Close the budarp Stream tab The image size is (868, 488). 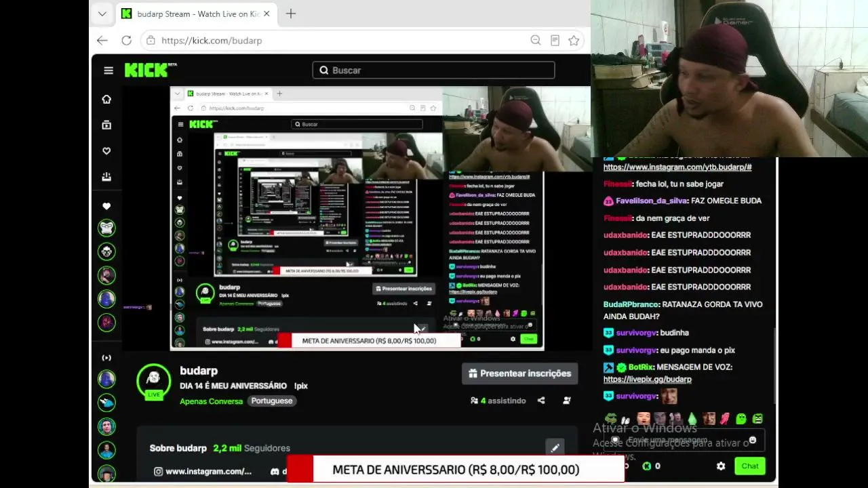pos(267,14)
